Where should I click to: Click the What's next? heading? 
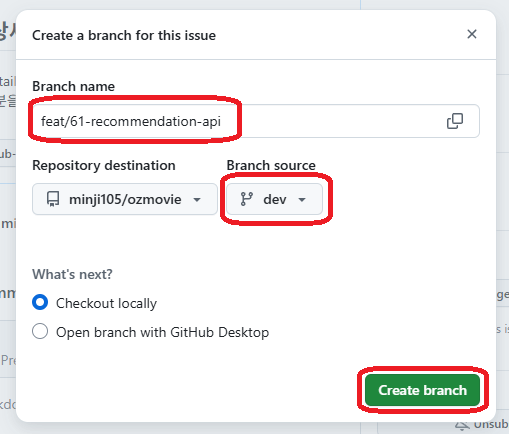72,274
